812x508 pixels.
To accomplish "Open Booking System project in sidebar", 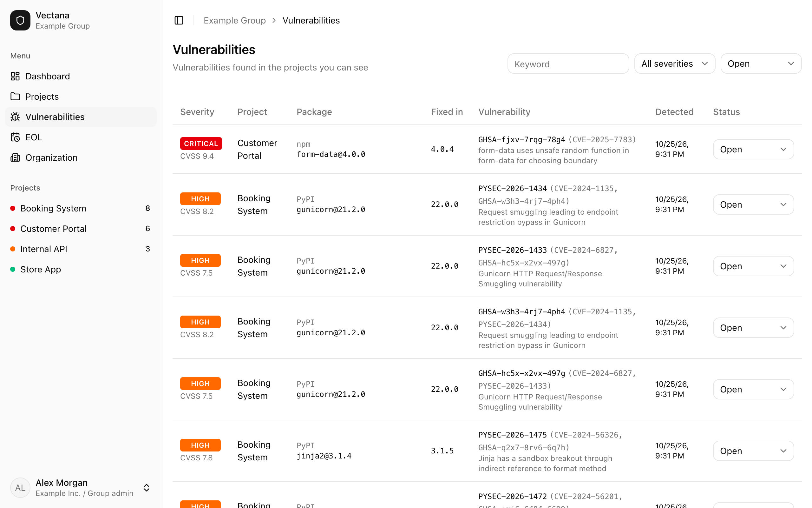I will click(81, 208).
